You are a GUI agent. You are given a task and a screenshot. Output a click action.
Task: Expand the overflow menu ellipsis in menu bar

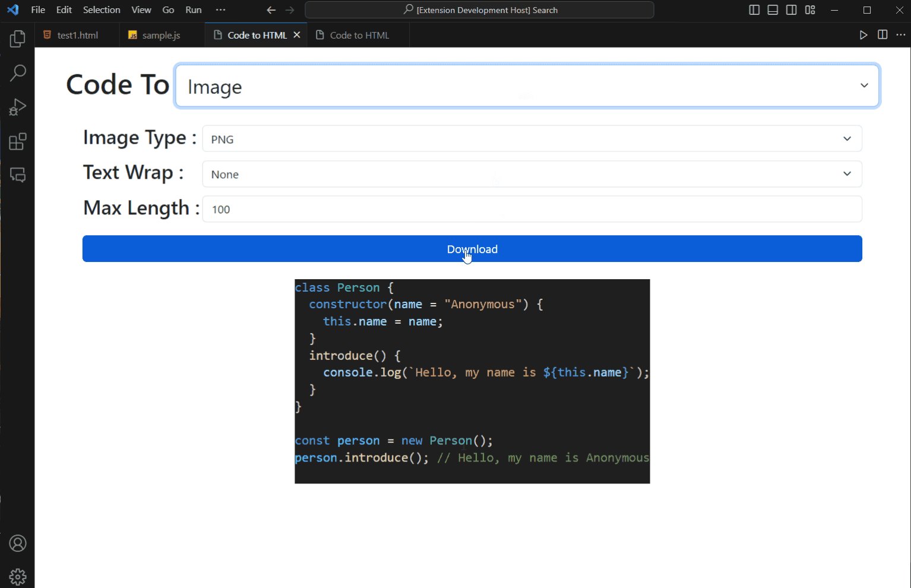pos(221,10)
